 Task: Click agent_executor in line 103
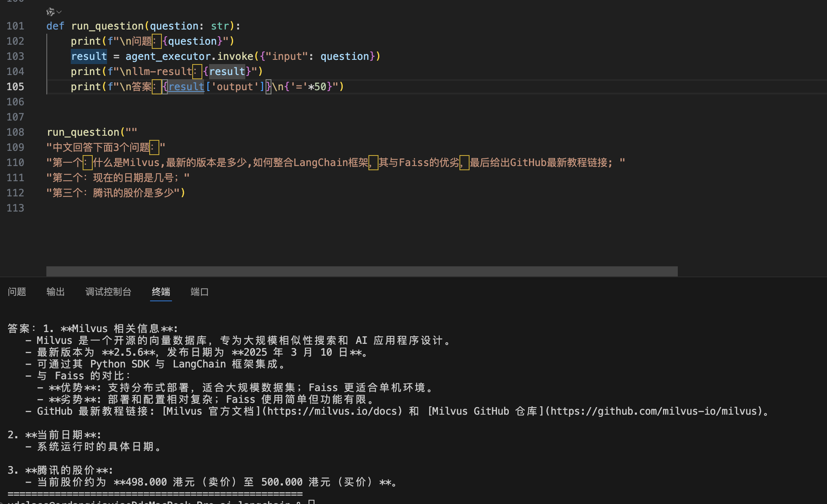coord(168,56)
